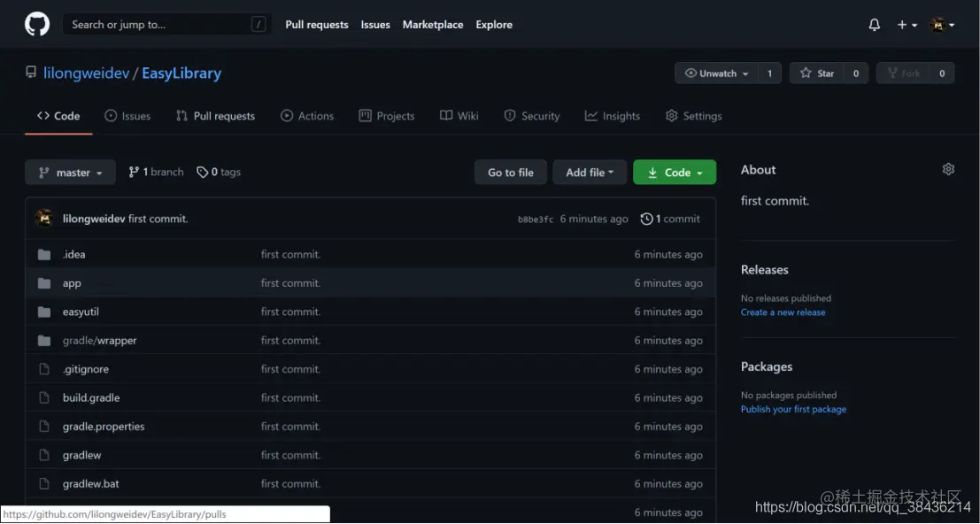Open commit hash b8be3fc
Viewport: 980px width, 524px height.
coord(536,220)
